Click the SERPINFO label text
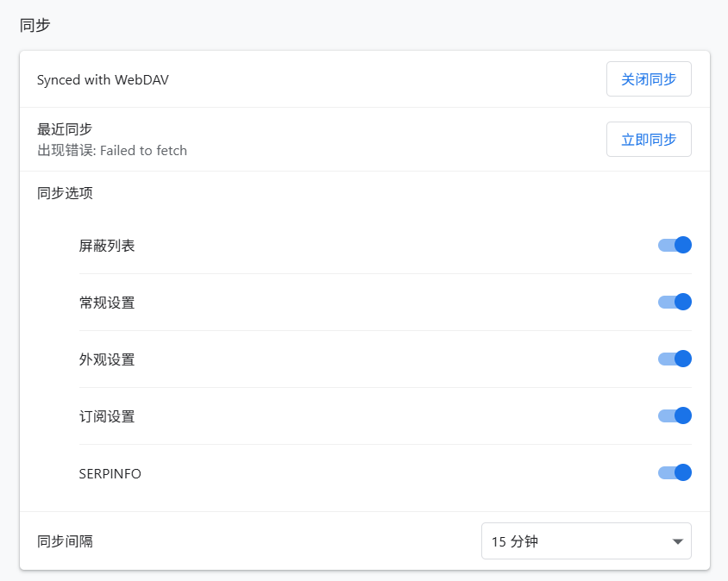 pos(110,473)
